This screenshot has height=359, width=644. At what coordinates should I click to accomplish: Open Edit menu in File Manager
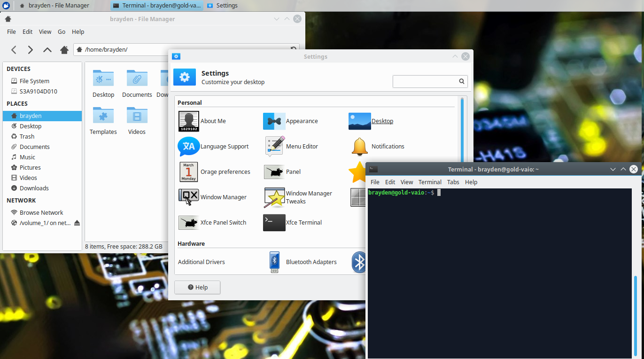coord(28,31)
